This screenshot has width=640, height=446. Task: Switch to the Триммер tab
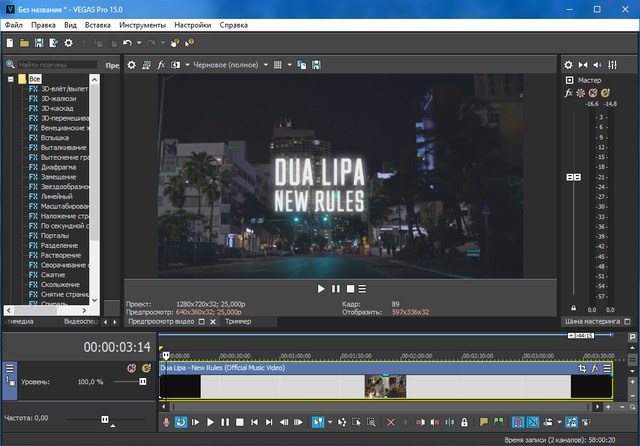tap(238, 322)
